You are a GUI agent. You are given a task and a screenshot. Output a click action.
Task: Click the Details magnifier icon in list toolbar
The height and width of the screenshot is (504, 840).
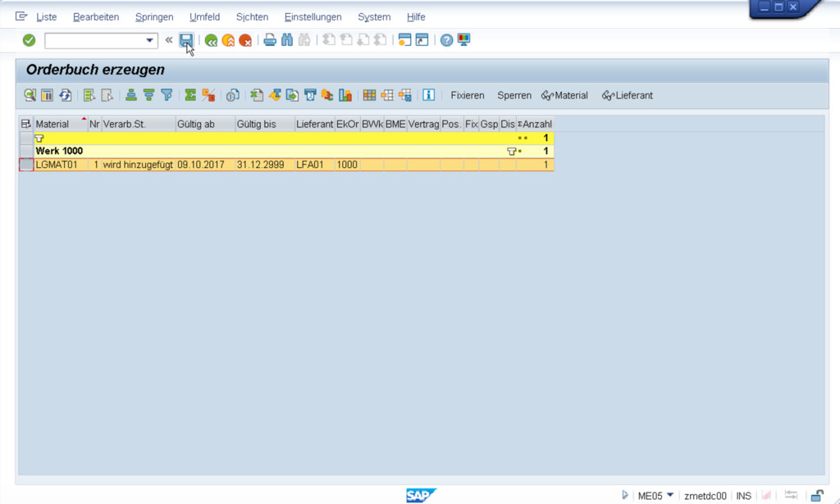pos(30,95)
